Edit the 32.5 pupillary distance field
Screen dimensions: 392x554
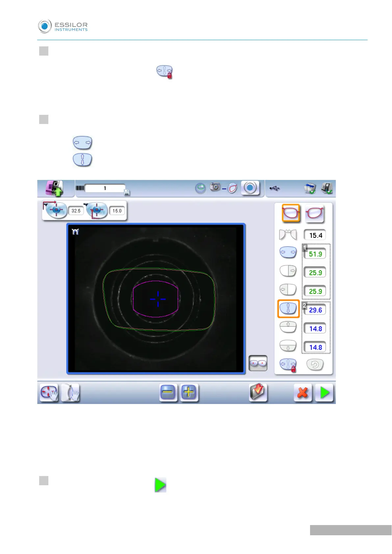tap(76, 211)
